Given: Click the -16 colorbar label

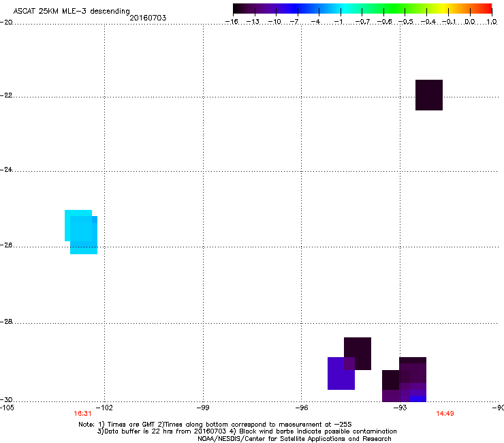Looking at the screenshot, I should coord(232,22).
